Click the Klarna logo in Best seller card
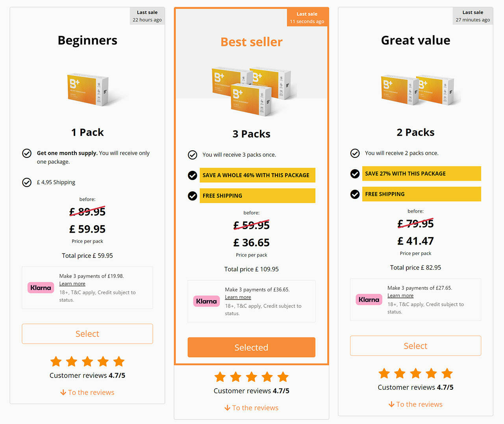The image size is (504, 424). point(206,301)
